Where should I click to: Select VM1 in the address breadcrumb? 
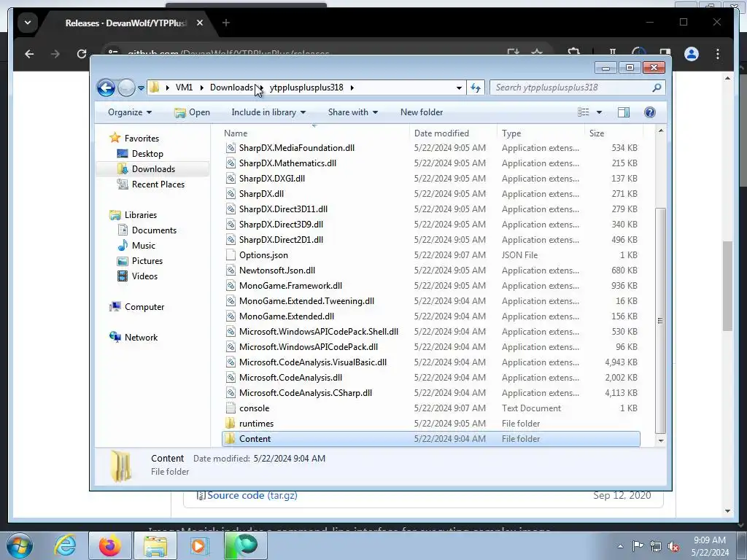tap(184, 87)
